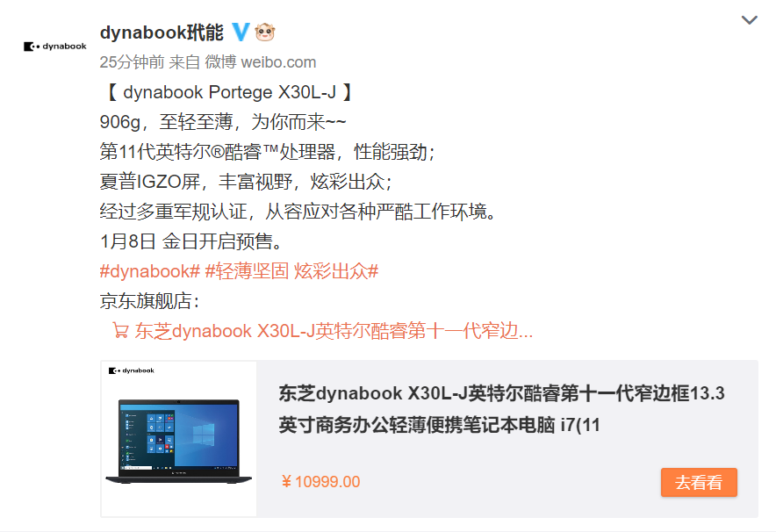Click the small dynabook logo in product card
The height and width of the screenshot is (532, 776).
coord(131,370)
